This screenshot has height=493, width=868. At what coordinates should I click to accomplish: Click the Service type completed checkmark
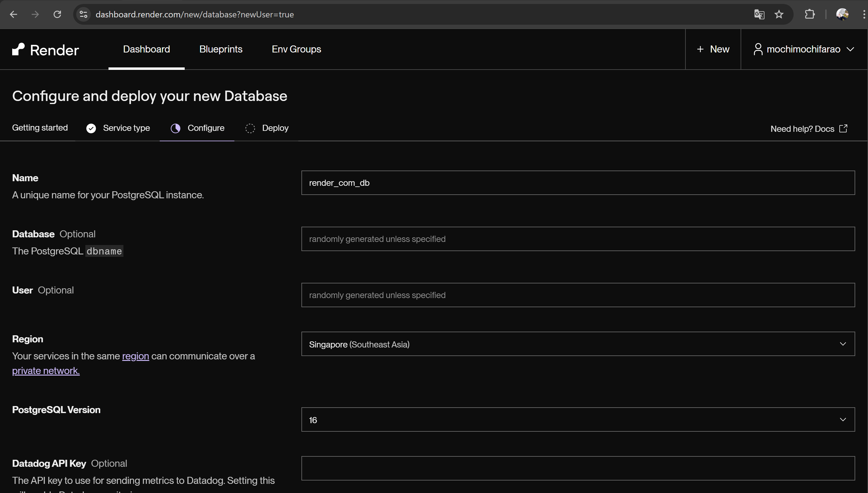pos(91,128)
